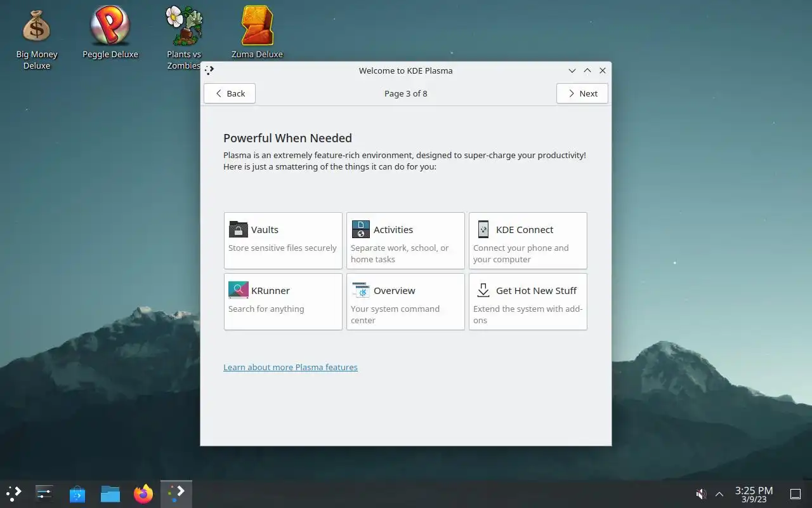Image resolution: width=812 pixels, height=508 pixels.
Task: Open the Big Money Deluxe desktop icon
Action: (36, 38)
